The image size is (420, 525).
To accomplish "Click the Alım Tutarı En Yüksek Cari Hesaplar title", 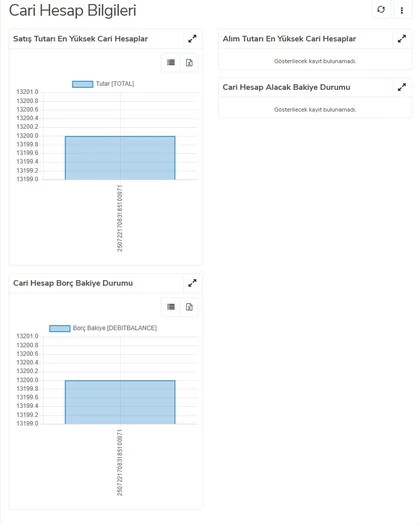I will [289, 39].
